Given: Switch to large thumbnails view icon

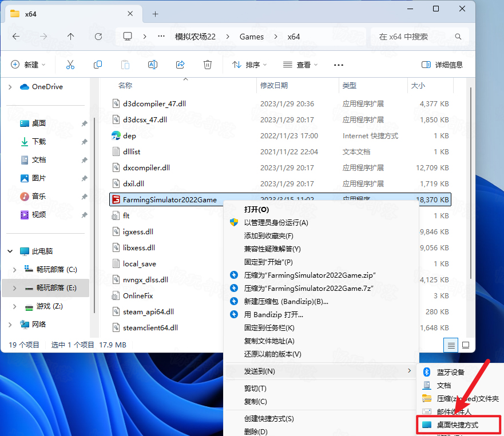Looking at the screenshot, I should (x=466, y=345).
